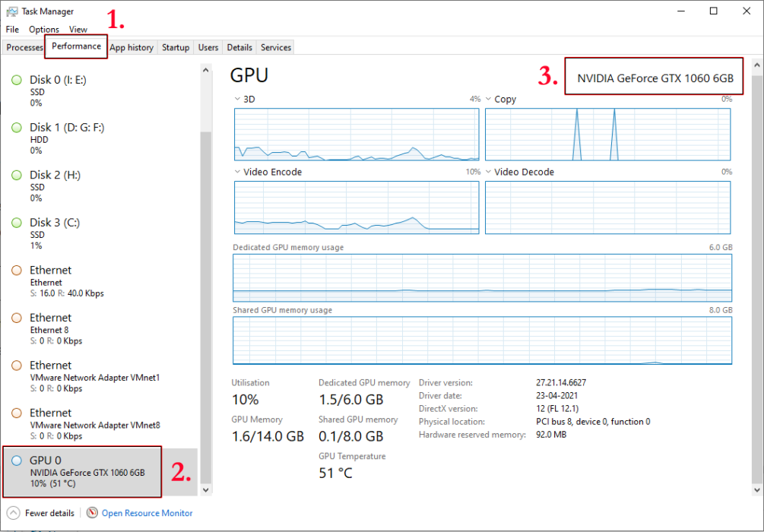This screenshot has height=532, width=764.
Task: Open the App history tab
Action: [x=131, y=47]
